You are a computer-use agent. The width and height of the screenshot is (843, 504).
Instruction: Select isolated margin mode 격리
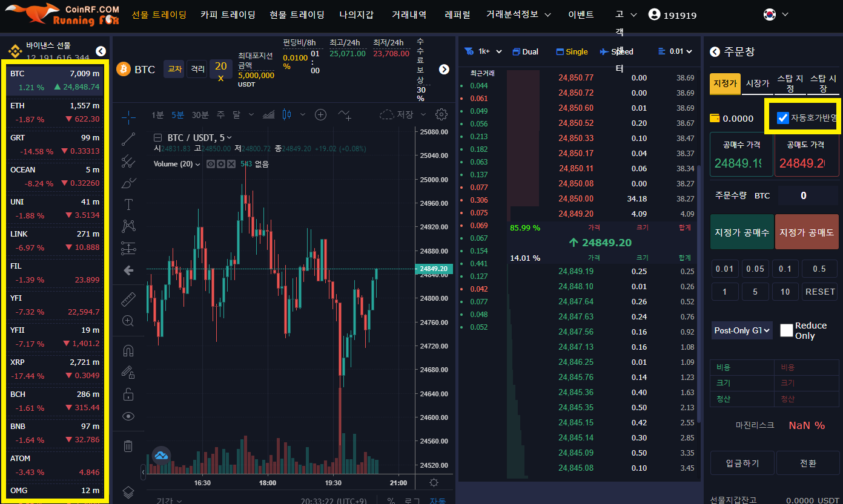tap(197, 69)
